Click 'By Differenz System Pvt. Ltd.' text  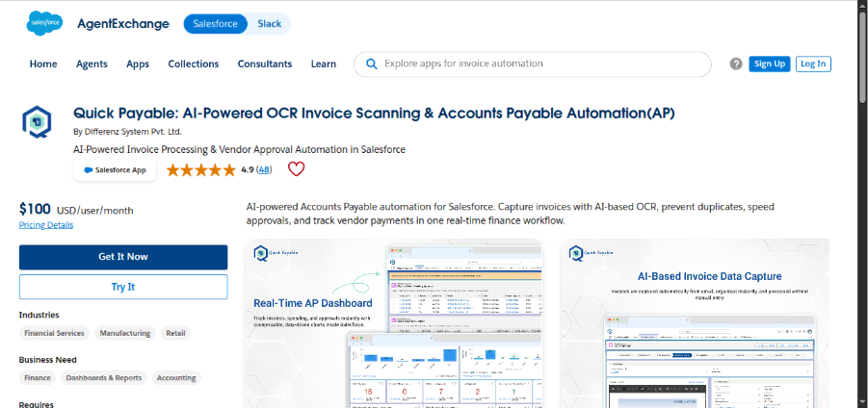127,132
